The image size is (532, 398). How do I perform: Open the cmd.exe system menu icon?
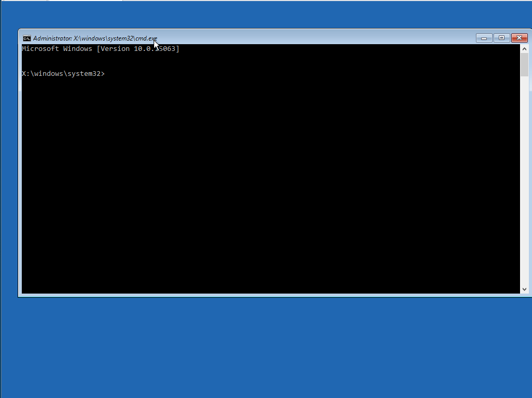click(x=27, y=38)
